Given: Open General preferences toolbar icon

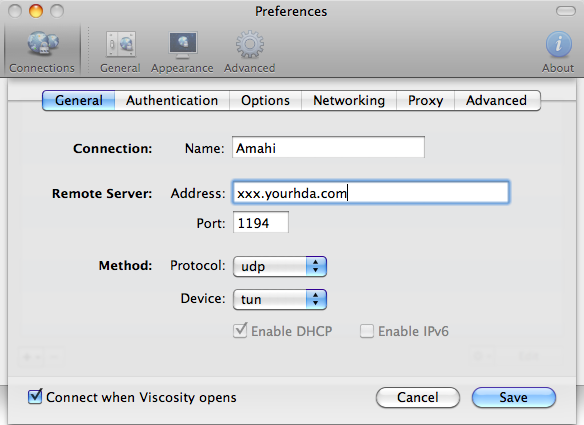Looking at the screenshot, I should 120,44.
